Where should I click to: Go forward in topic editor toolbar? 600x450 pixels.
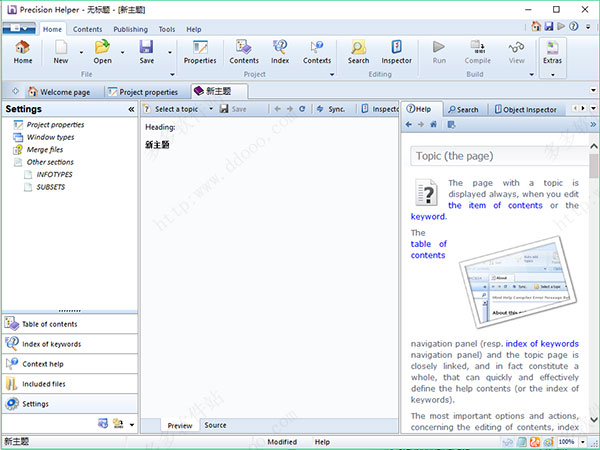(x=290, y=109)
